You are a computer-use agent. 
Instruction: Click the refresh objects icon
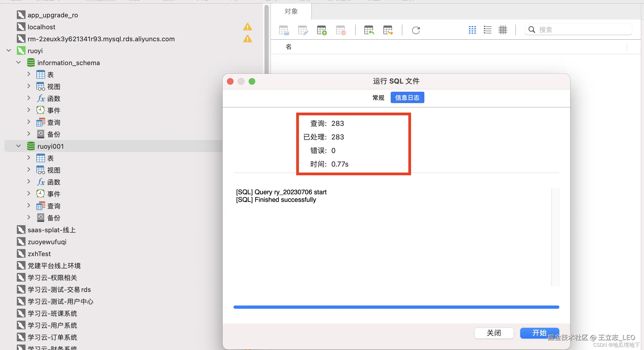[x=416, y=30]
